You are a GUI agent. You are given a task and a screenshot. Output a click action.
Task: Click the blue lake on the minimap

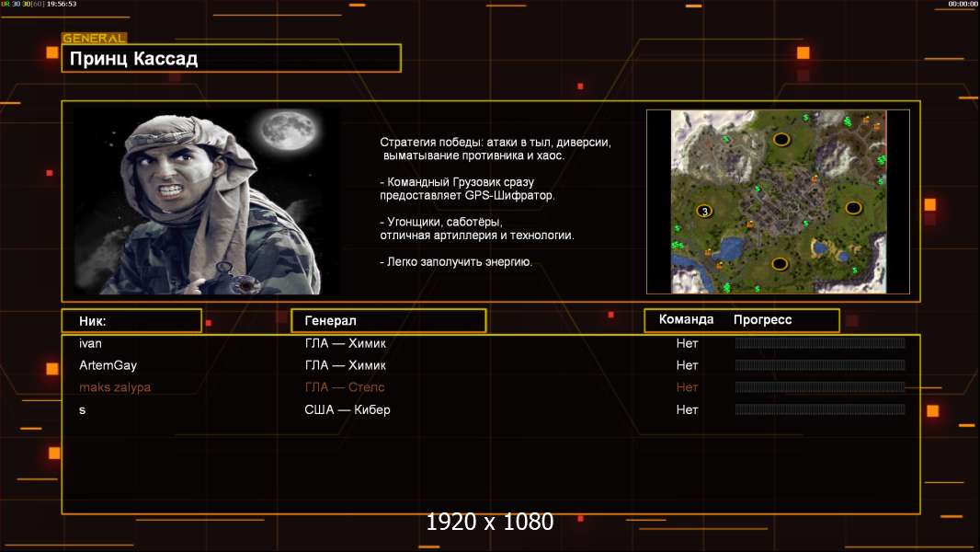[732, 248]
